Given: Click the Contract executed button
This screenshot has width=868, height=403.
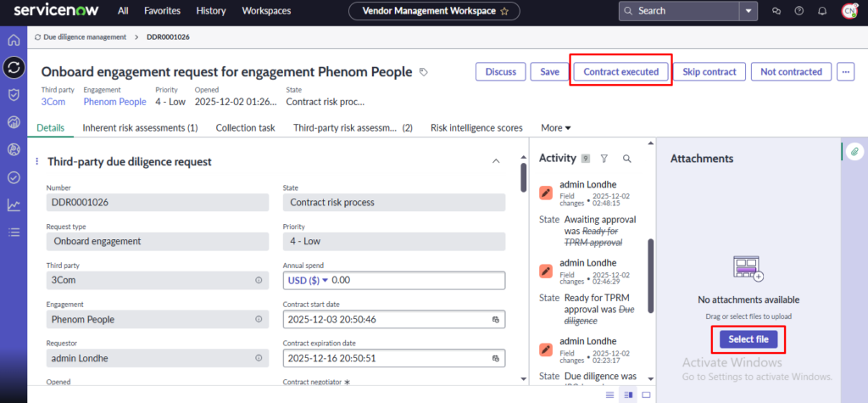Looking at the screenshot, I should 621,72.
